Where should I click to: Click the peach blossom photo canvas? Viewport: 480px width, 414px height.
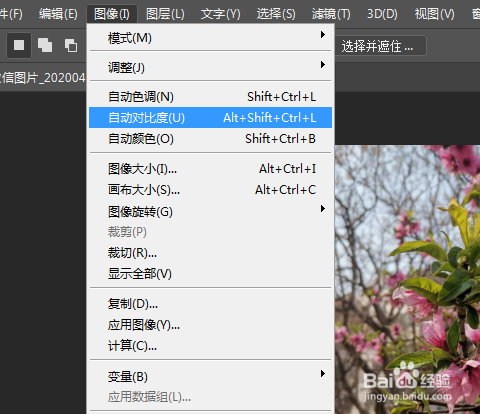point(407,279)
